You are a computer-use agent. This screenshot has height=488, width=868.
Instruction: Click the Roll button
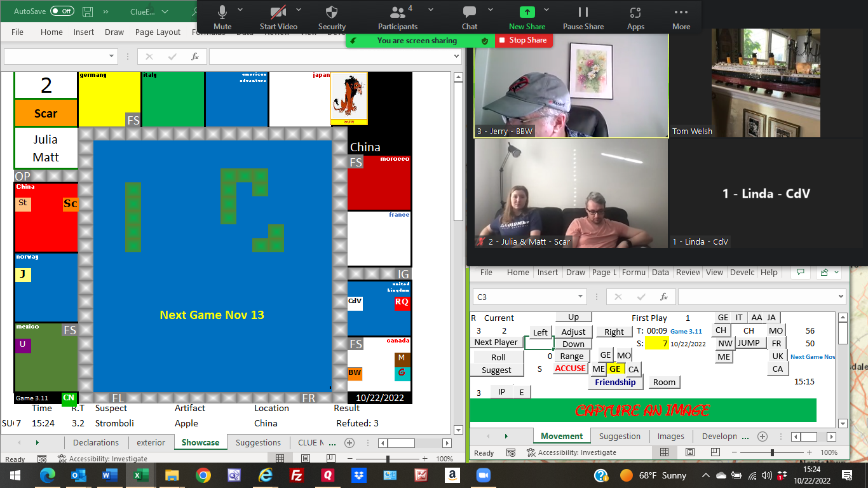point(498,357)
